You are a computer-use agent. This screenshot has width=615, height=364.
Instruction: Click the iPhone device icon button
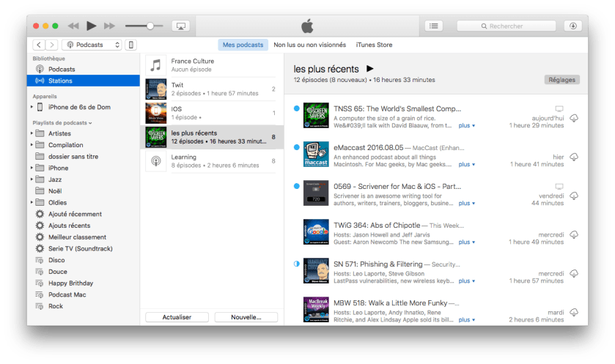tap(130, 45)
